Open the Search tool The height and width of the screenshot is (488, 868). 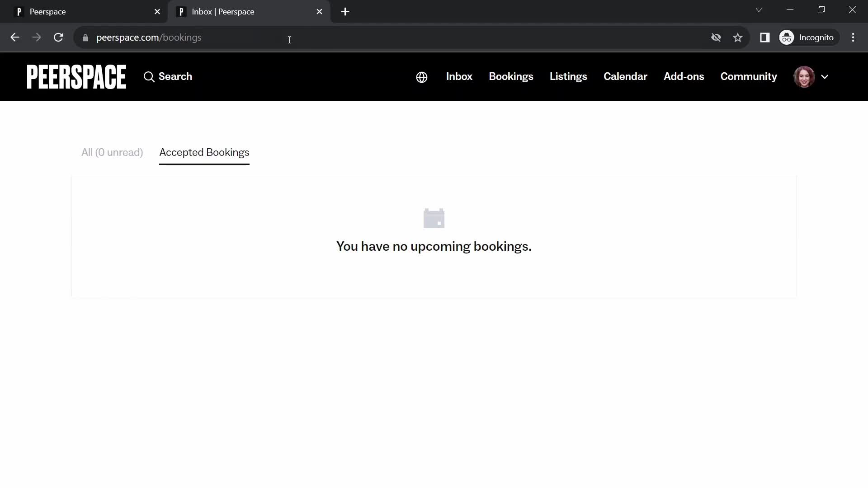tap(168, 77)
